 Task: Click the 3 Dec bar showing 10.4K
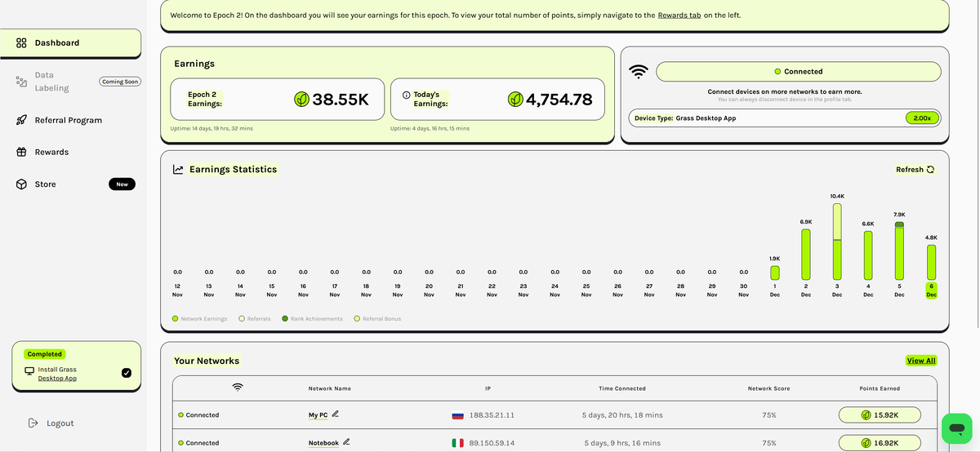point(837,242)
